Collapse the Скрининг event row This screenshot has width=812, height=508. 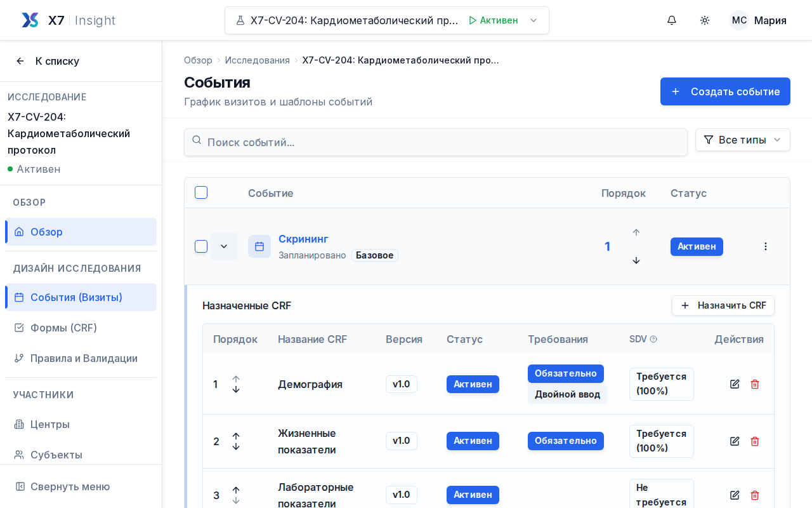tap(224, 246)
